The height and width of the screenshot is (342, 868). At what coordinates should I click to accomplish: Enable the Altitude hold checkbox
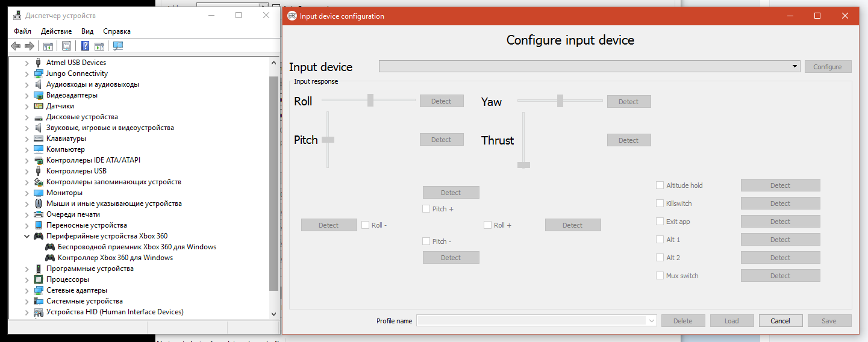[x=660, y=185]
